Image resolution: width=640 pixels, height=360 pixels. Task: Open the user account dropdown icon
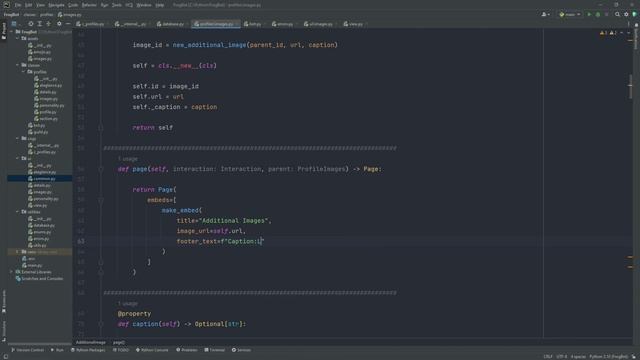545,14
